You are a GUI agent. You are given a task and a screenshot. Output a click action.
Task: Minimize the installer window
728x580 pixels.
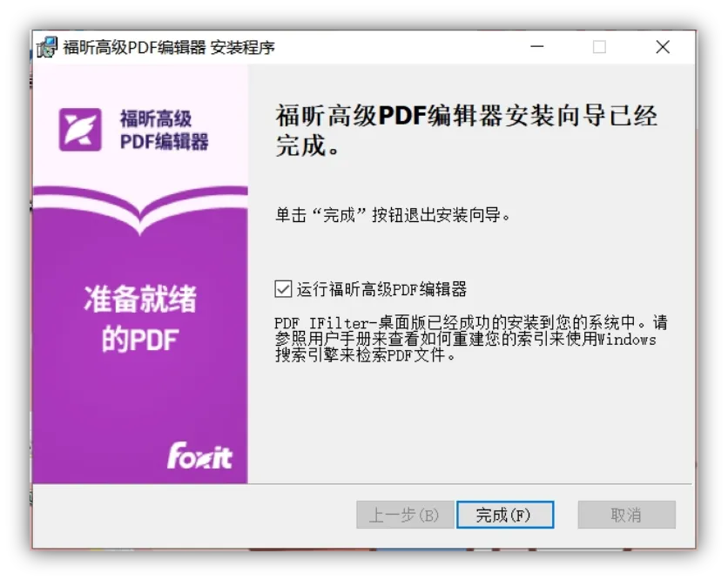coord(537,47)
